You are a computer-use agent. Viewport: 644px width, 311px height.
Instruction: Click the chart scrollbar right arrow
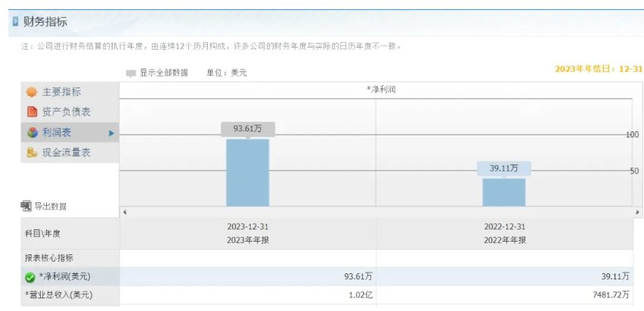pyautogui.click(x=637, y=212)
